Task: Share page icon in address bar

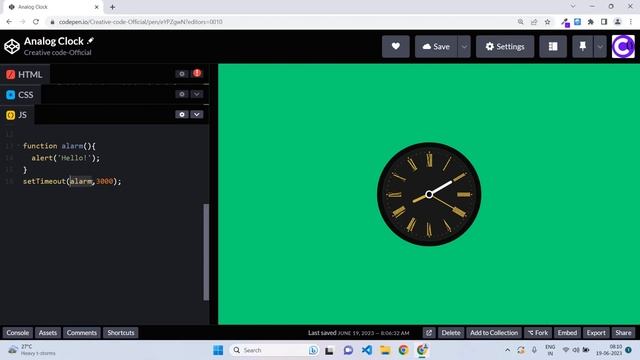Action: coord(534,22)
